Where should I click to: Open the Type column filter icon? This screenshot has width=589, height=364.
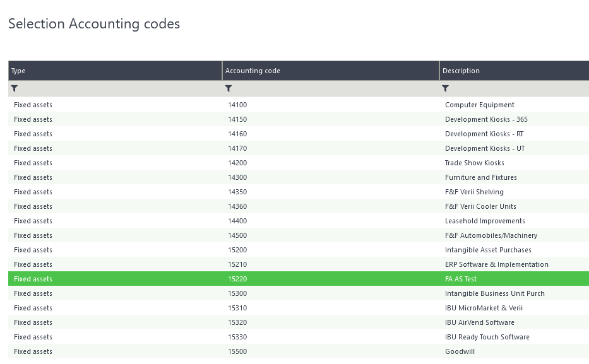pyautogui.click(x=15, y=89)
